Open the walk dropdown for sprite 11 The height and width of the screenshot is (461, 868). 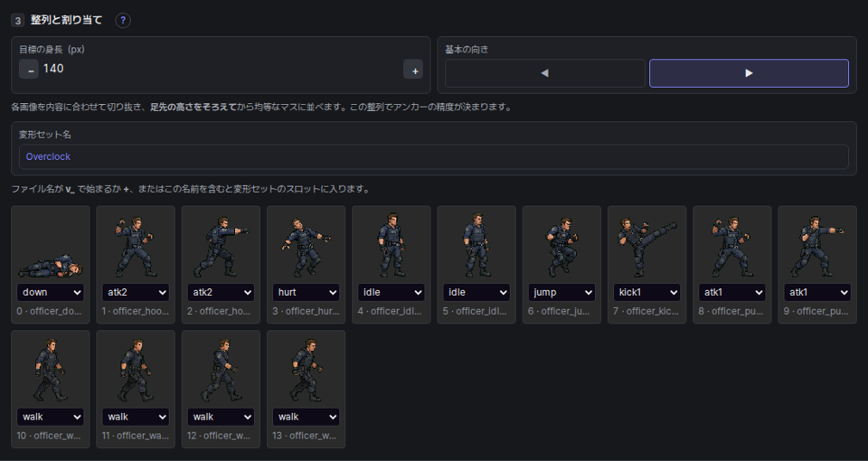pyautogui.click(x=136, y=417)
